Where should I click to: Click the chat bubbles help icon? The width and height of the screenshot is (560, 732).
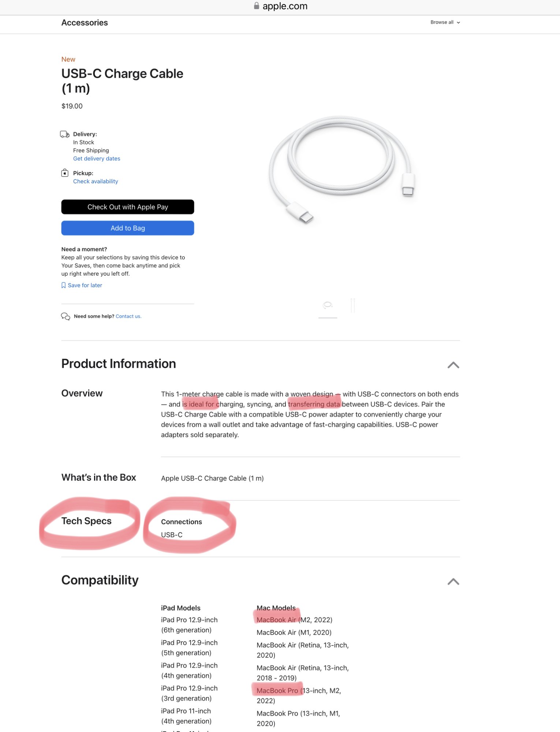point(66,316)
